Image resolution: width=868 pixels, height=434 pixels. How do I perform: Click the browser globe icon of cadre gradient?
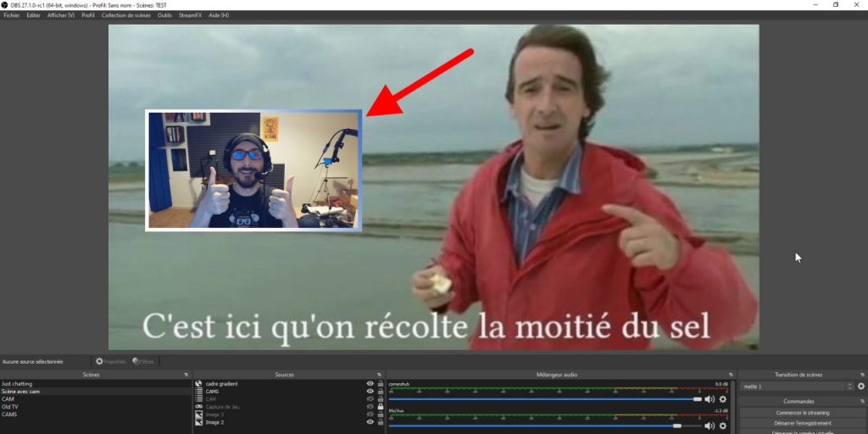[198, 384]
